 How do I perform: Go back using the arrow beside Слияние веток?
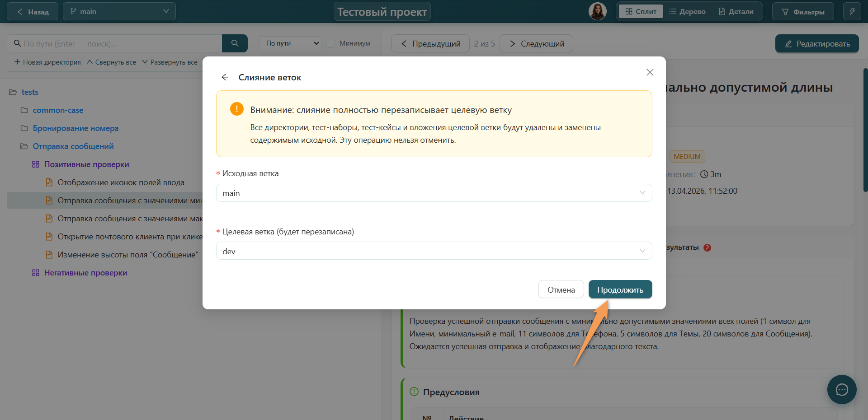tap(225, 77)
